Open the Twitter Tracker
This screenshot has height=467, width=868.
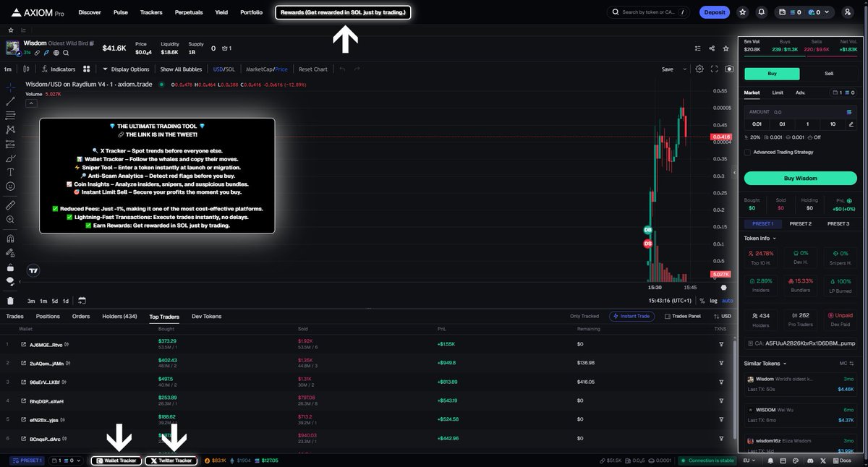tap(170, 460)
